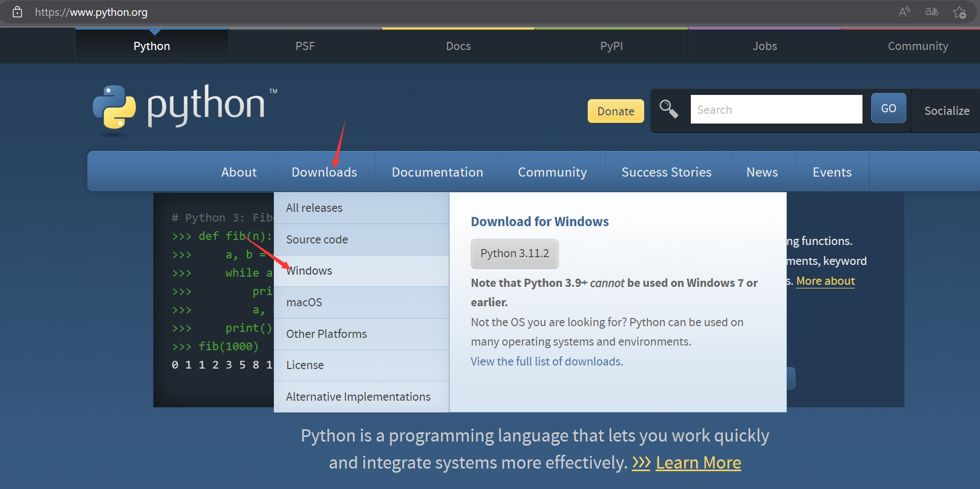Follow the More about link

[825, 281]
